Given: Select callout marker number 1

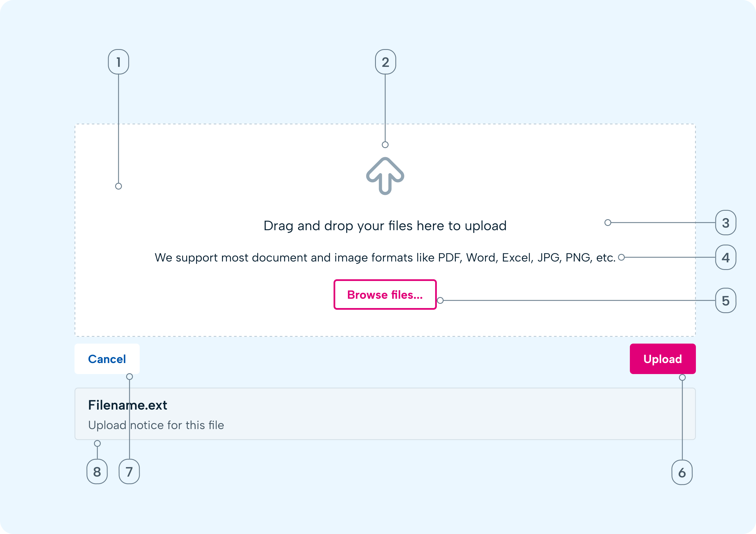Looking at the screenshot, I should tap(118, 61).
